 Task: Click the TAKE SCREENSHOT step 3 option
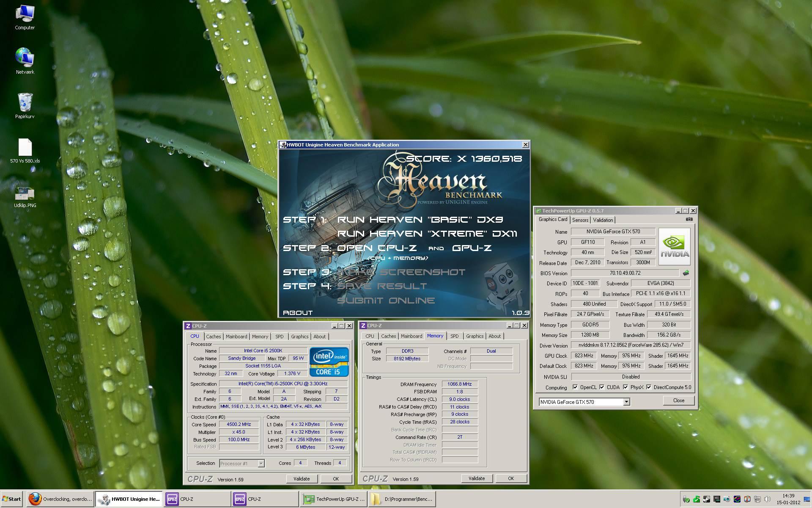pyautogui.click(x=401, y=272)
